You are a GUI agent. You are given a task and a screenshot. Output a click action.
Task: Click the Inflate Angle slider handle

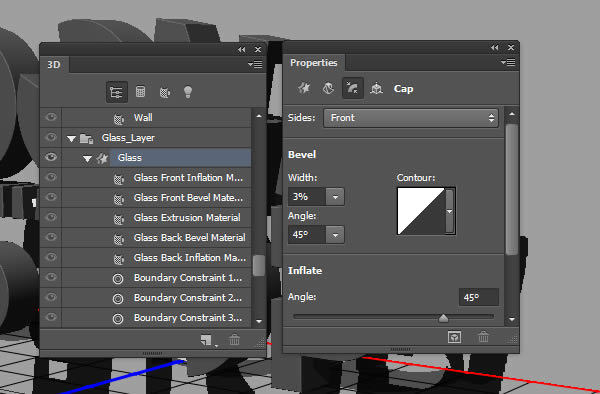click(x=443, y=318)
